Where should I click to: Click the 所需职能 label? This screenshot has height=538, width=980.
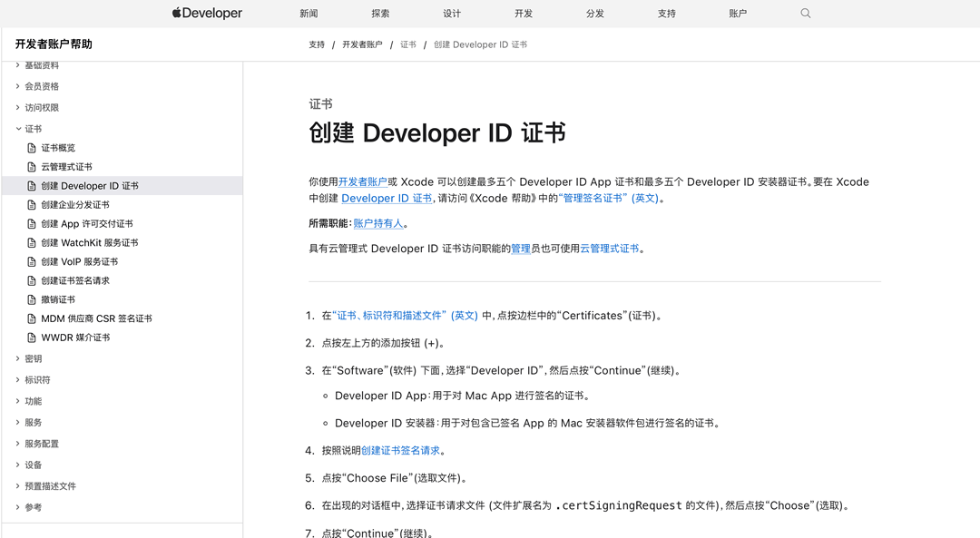tap(328, 223)
